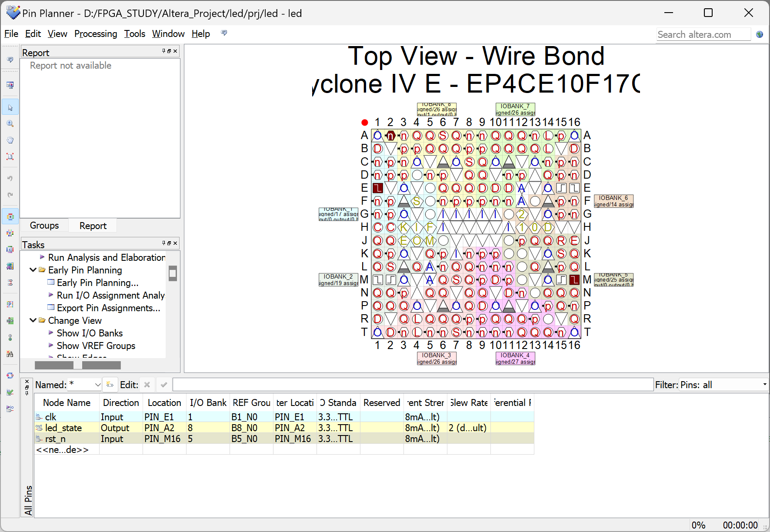This screenshot has width=770, height=532.
Task: Collapse the Change View folder
Action: [33, 320]
